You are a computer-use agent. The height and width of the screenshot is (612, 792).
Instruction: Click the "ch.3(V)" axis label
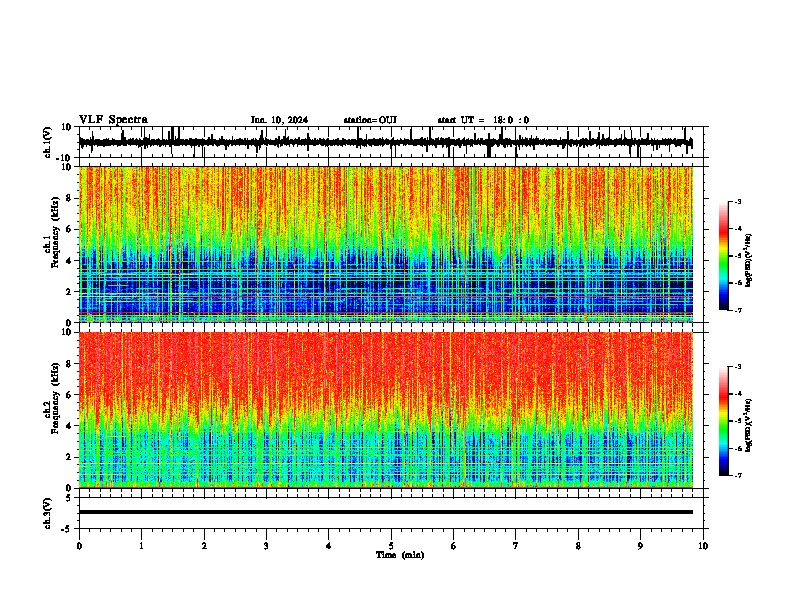[47, 514]
